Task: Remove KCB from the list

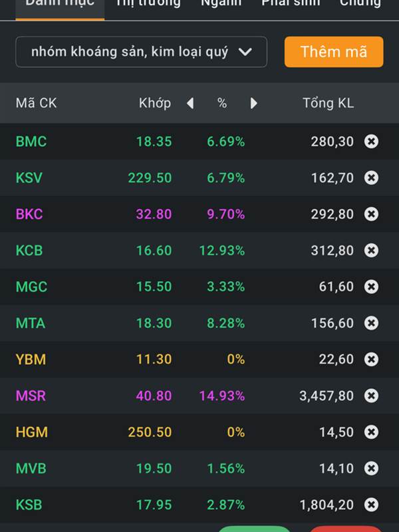Action: click(x=371, y=251)
